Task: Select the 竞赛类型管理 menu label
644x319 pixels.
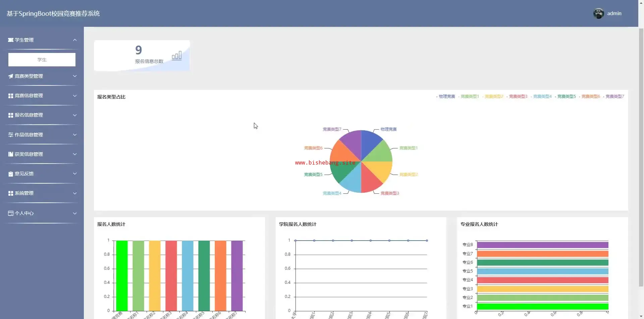Action: (29, 76)
